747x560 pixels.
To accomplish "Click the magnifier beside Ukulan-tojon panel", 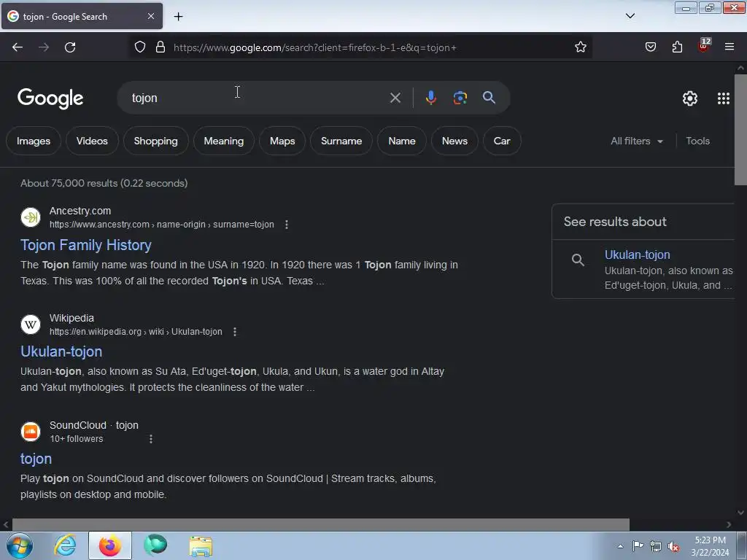I will [x=578, y=260].
